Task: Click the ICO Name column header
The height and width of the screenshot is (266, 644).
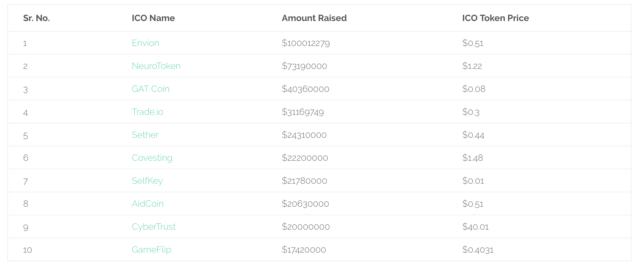Action: pyautogui.click(x=153, y=18)
